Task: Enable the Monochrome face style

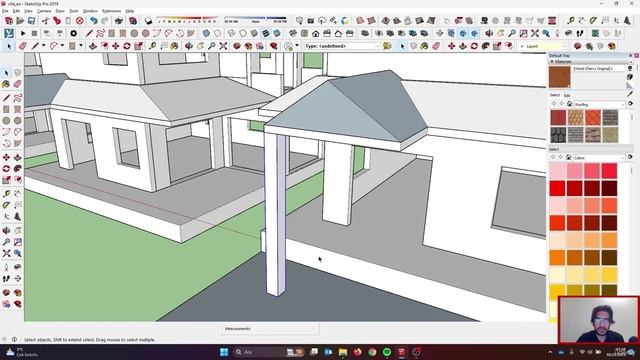Action: tap(277, 33)
